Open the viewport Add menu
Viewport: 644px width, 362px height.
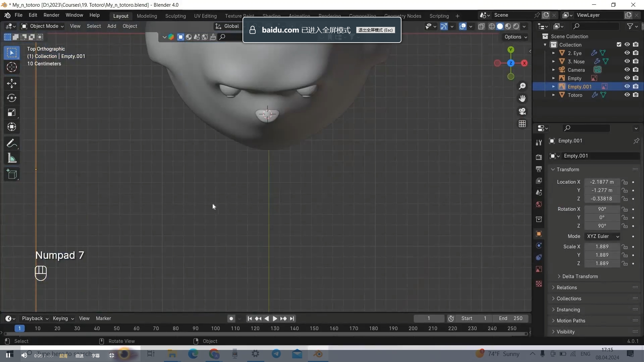(112, 26)
